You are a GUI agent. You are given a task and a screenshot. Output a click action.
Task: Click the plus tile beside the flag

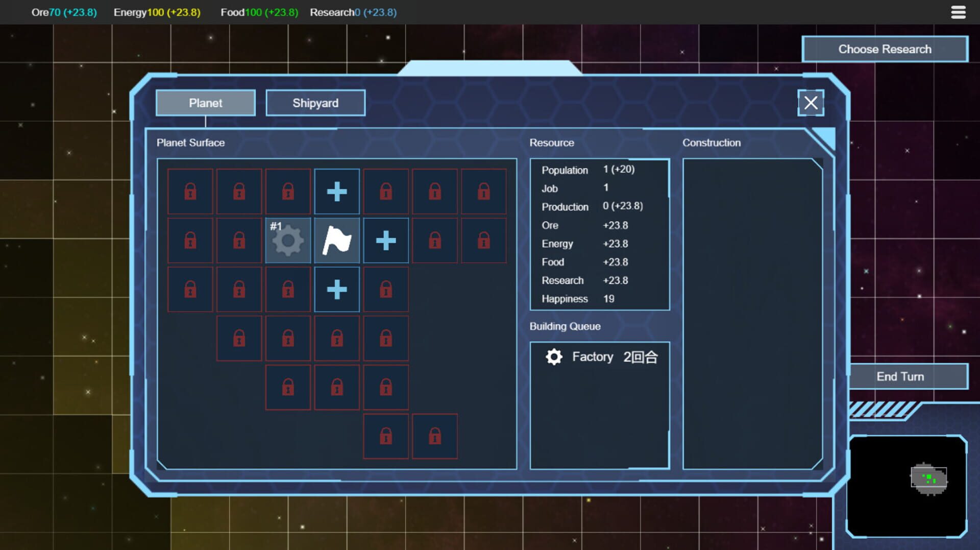385,240
